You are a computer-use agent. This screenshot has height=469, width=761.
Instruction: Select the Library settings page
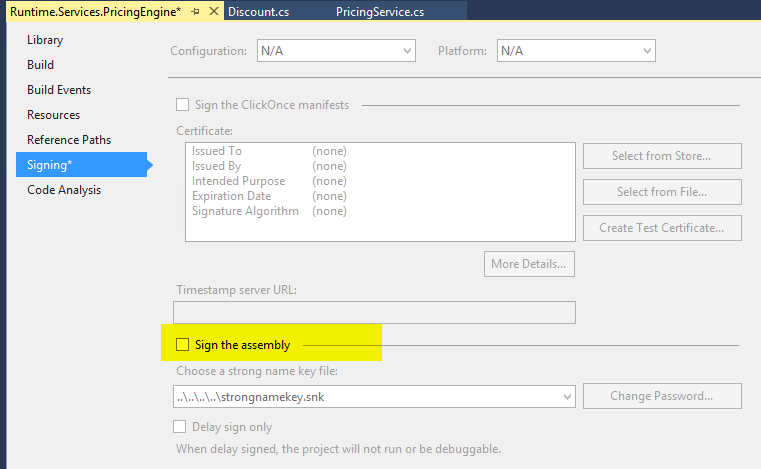click(45, 40)
